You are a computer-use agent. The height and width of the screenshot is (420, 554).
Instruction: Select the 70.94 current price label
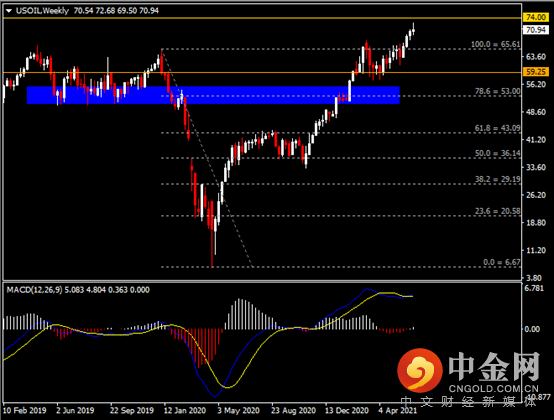pyautogui.click(x=536, y=30)
